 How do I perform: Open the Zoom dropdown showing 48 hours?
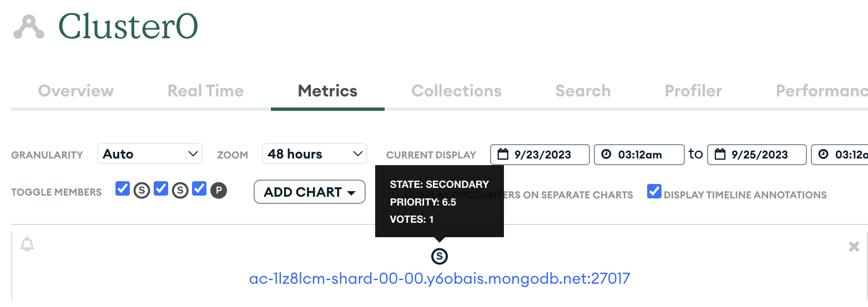click(315, 154)
